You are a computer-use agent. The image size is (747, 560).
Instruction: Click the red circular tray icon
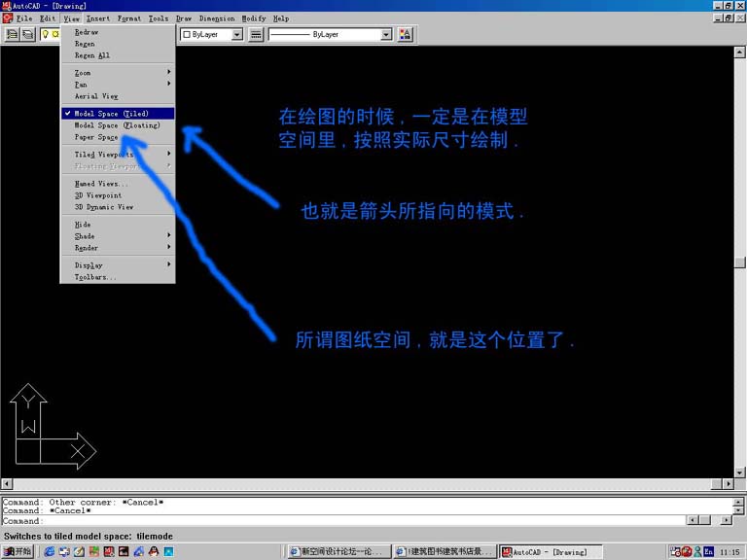687,552
